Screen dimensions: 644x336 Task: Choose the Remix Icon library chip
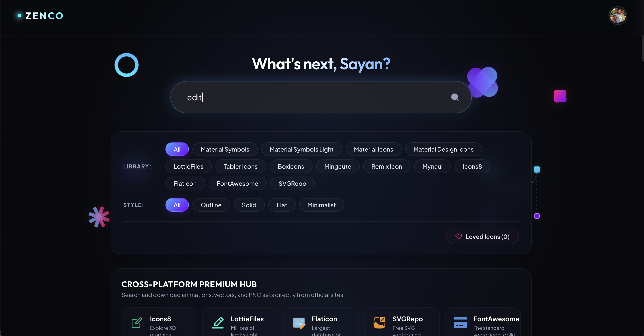(x=386, y=166)
